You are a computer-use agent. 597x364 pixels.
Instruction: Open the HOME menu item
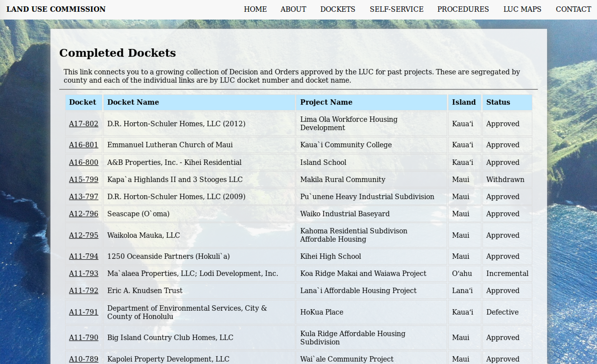point(255,9)
